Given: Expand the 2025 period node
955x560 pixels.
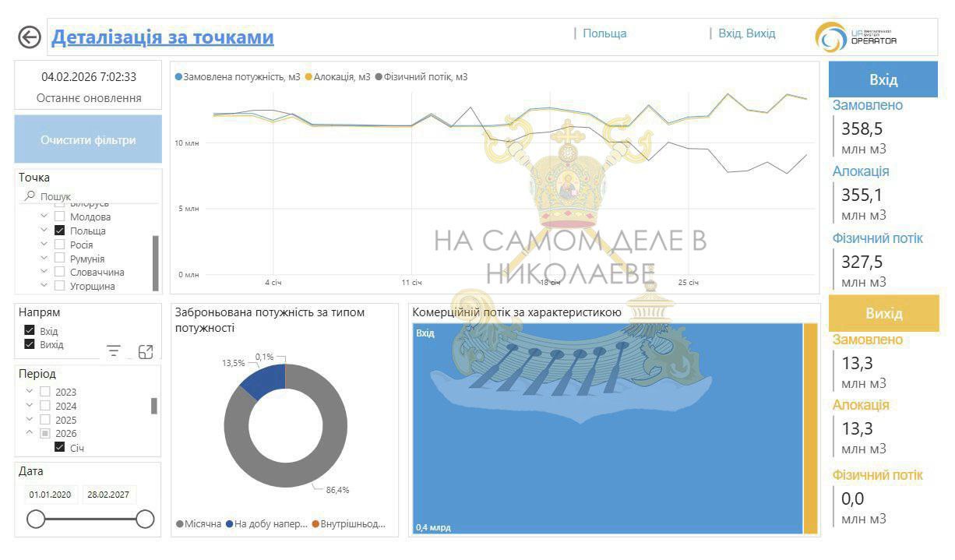Looking at the screenshot, I should coord(30,420).
